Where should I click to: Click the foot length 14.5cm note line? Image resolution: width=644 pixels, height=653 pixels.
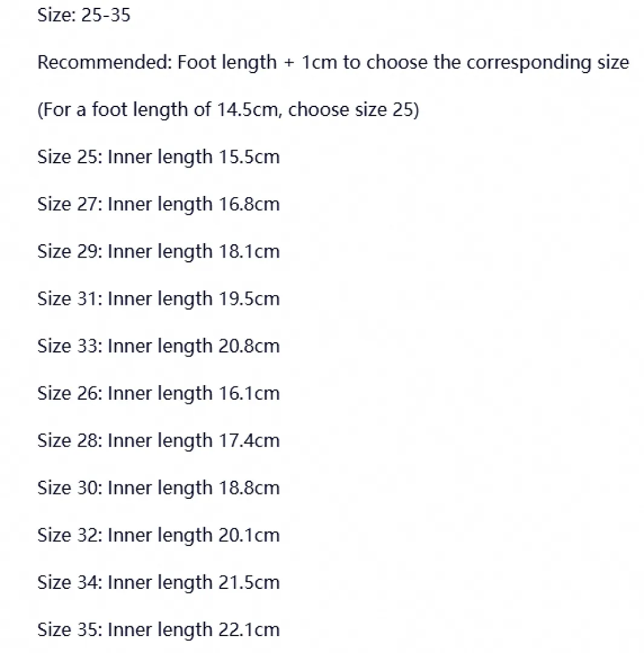coord(229,110)
